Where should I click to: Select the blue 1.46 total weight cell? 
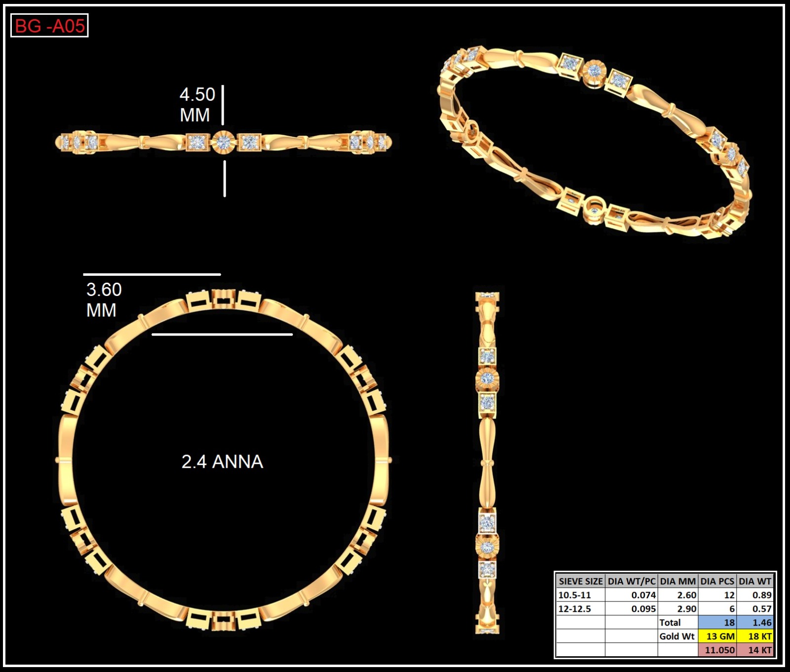pyautogui.click(x=755, y=623)
